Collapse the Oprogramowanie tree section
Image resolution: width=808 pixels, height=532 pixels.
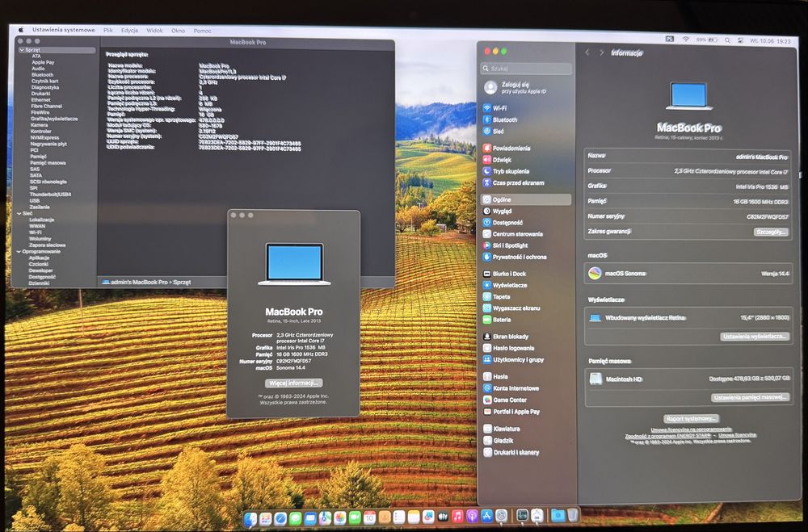[19, 252]
